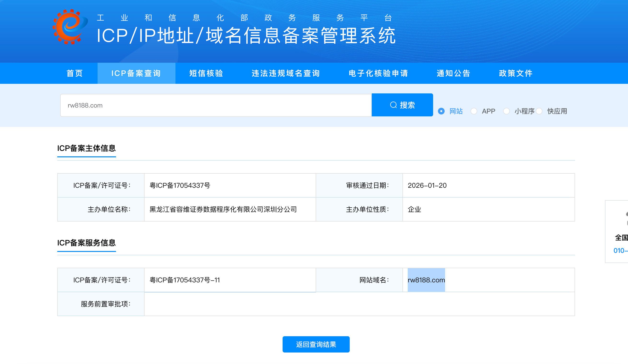Open the ICP备案查询 tab
Viewport: 628px width, 364px height.
(x=136, y=73)
